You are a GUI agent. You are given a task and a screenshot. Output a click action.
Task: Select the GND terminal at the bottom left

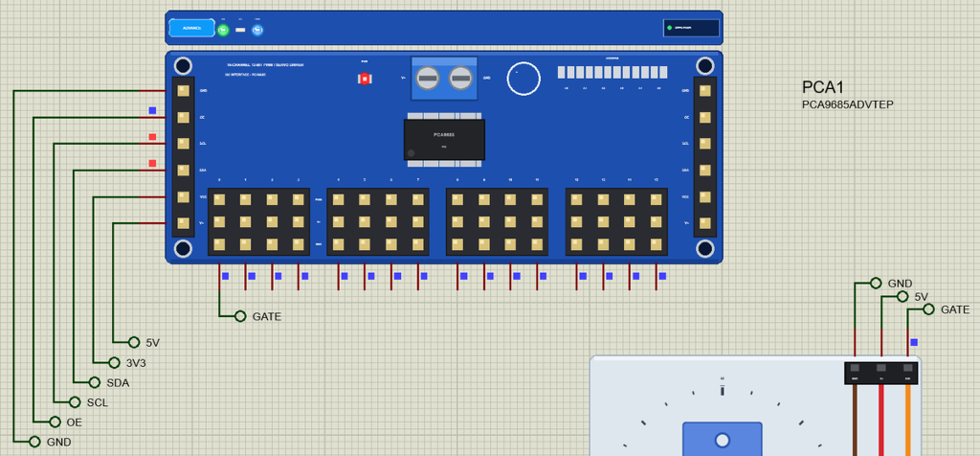click(34, 442)
